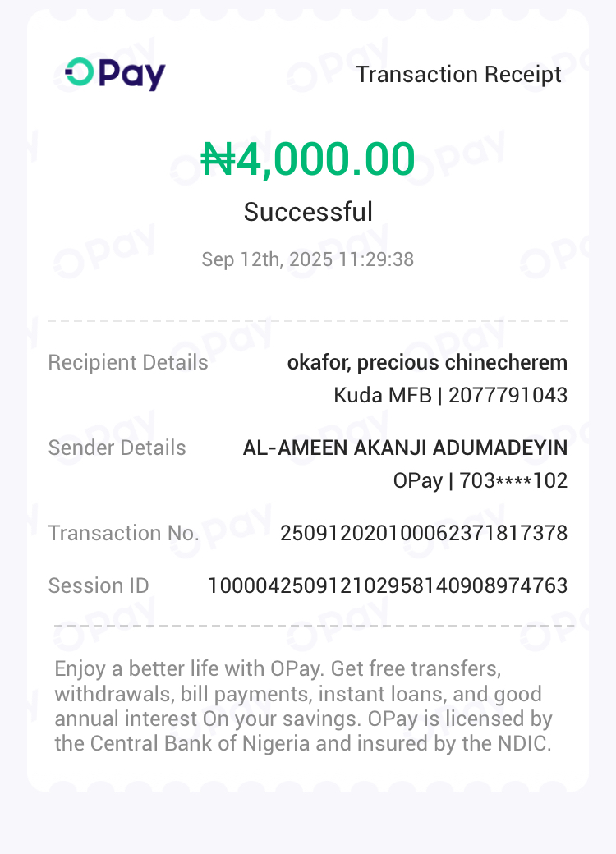Click the OPay logo

tap(115, 74)
